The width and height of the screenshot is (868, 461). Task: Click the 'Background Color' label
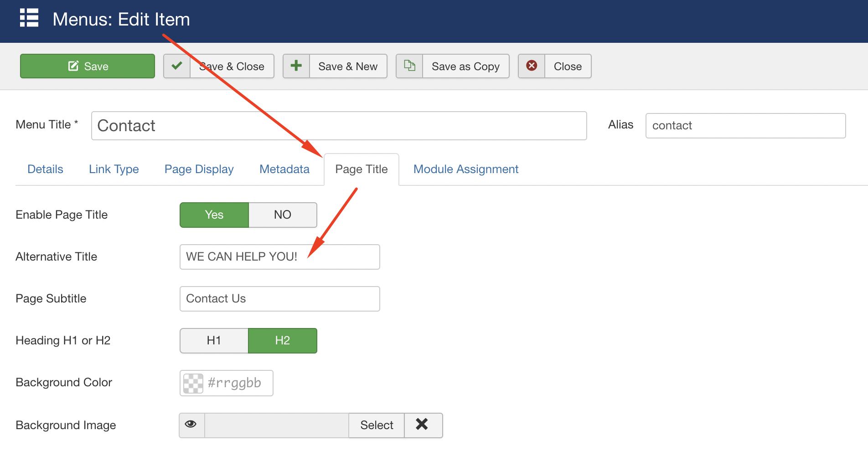pos(64,382)
